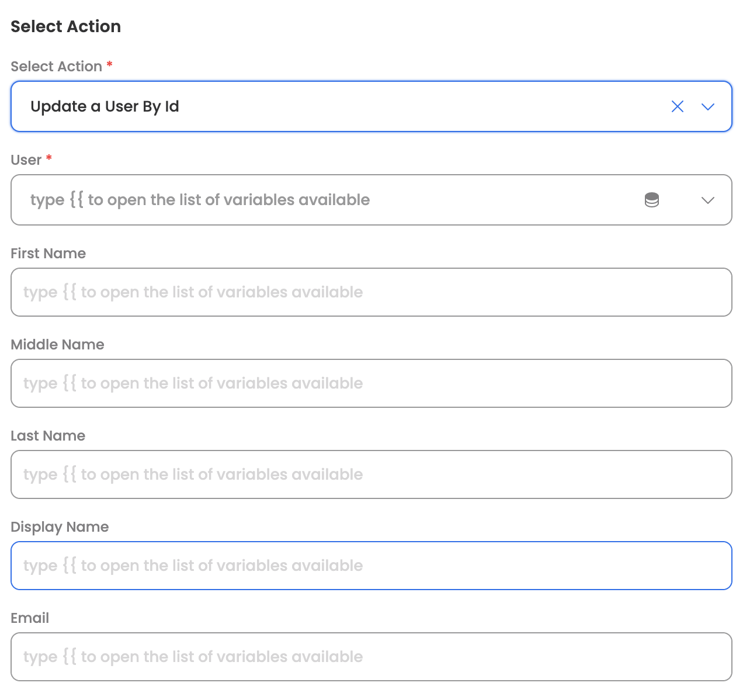Viewport: 743px width, 700px height.
Task: Click the 'Update a User By Id' selected value
Action: click(x=105, y=106)
